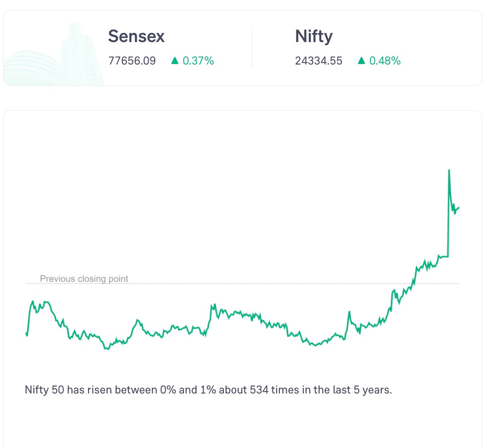Click the starting point of the green chart line
This screenshot has height=448, width=487.
pyautogui.click(x=26, y=333)
